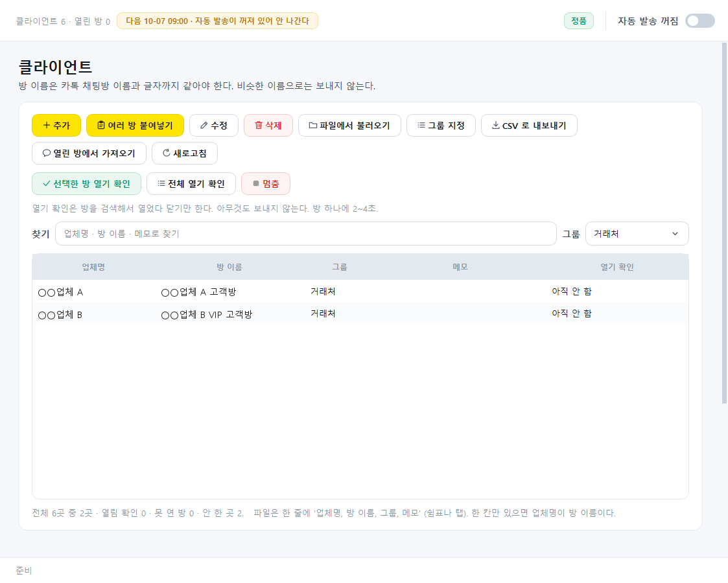Click the 클라이언트 page heading
This screenshot has height=583, width=728.
(55, 67)
